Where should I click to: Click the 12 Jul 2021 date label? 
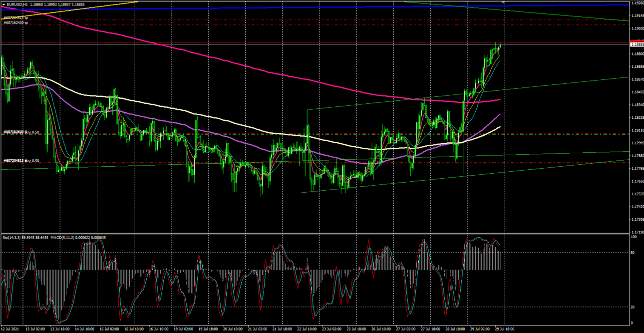pyautogui.click(x=10, y=329)
